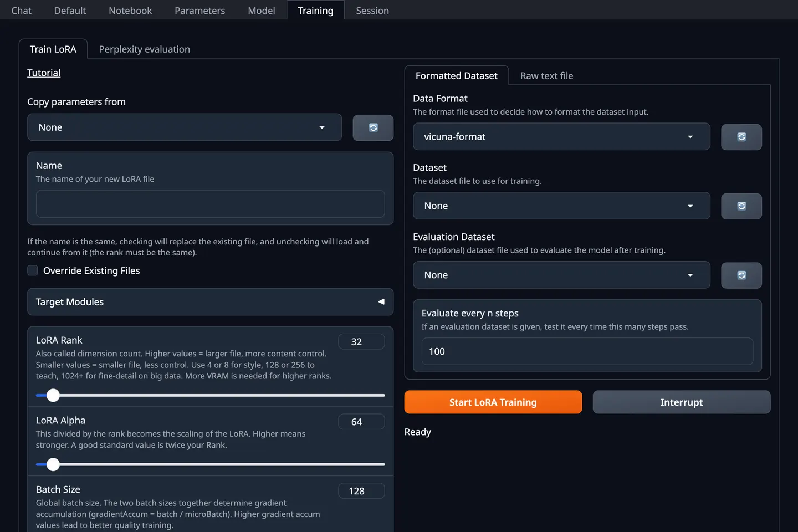This screenshot has width=798, height=532.
Task: Click 'The dataset file to use for training.' text
Action: tap(477, 181)
